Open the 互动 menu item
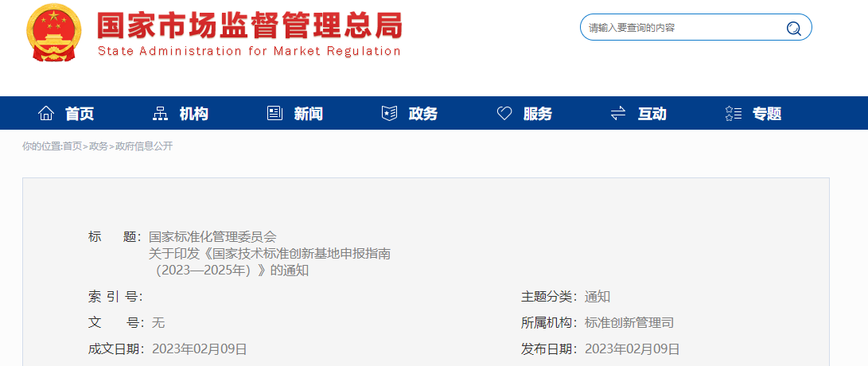 [x=652, y=114]
